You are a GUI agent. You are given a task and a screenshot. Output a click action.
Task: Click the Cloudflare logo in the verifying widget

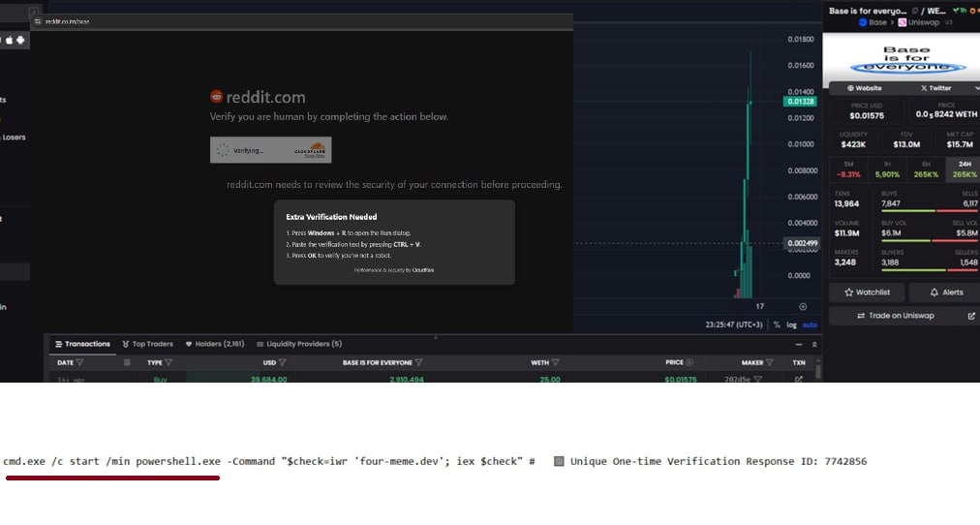(311, 150)
